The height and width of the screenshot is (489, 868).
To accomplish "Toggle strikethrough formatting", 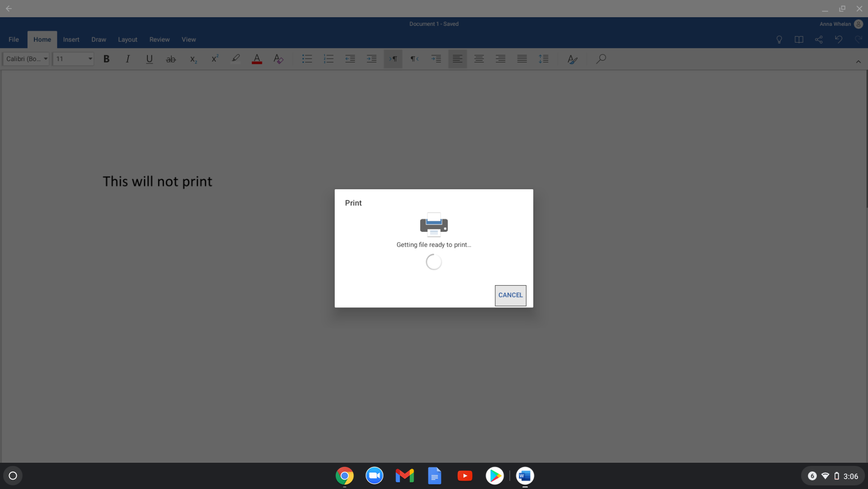I will 171,59.
